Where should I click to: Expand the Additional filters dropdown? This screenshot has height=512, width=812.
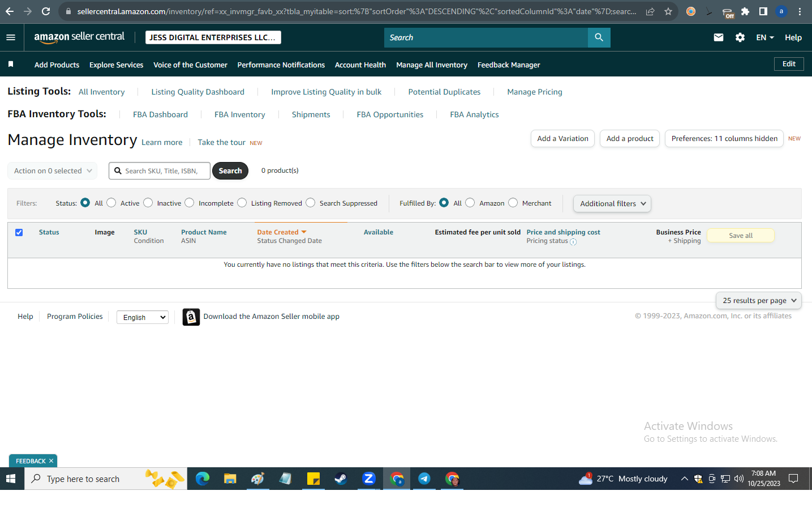click(612, 203)
